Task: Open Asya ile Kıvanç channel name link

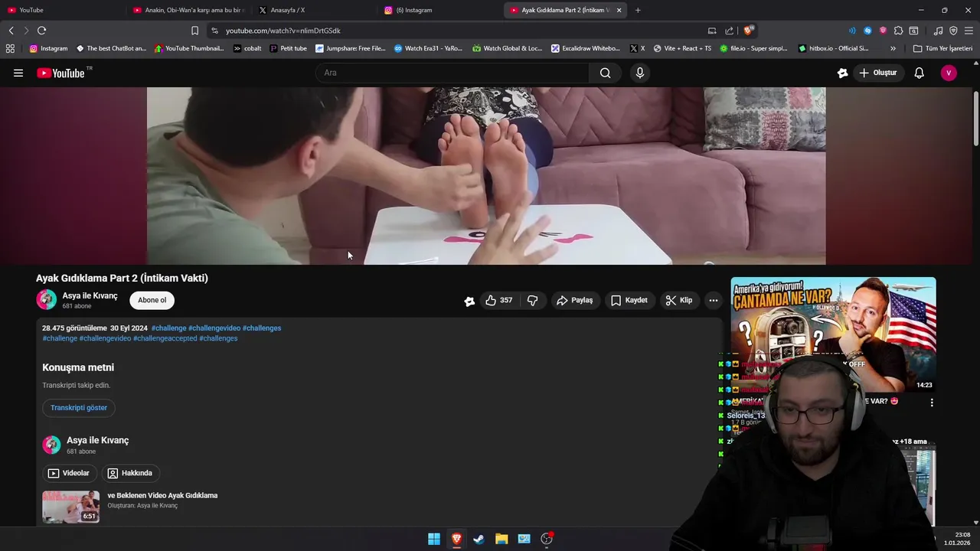Action: click(90, 295)
